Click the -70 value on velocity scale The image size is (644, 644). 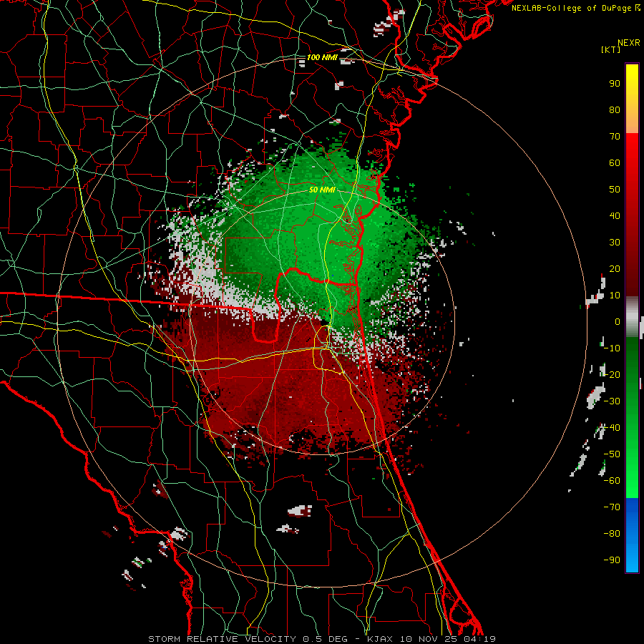tap(612, 507)
